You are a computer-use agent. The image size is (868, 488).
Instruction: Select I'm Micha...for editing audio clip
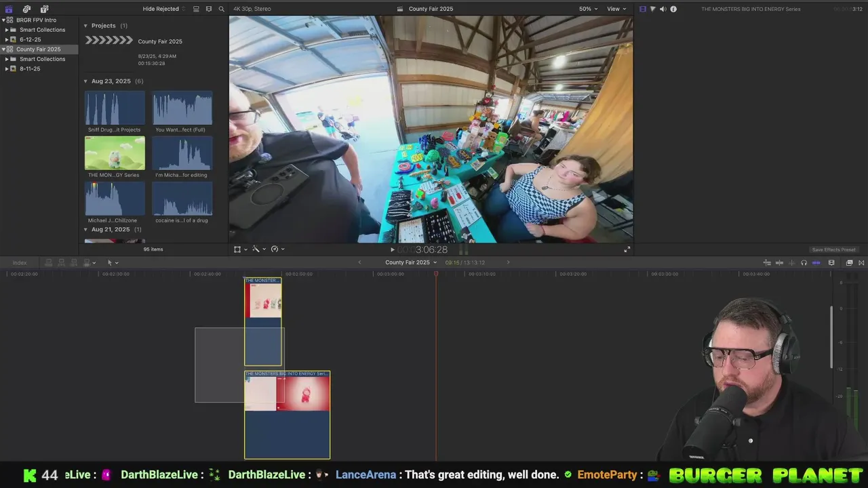pyautogui.click(x=182, y=153)
